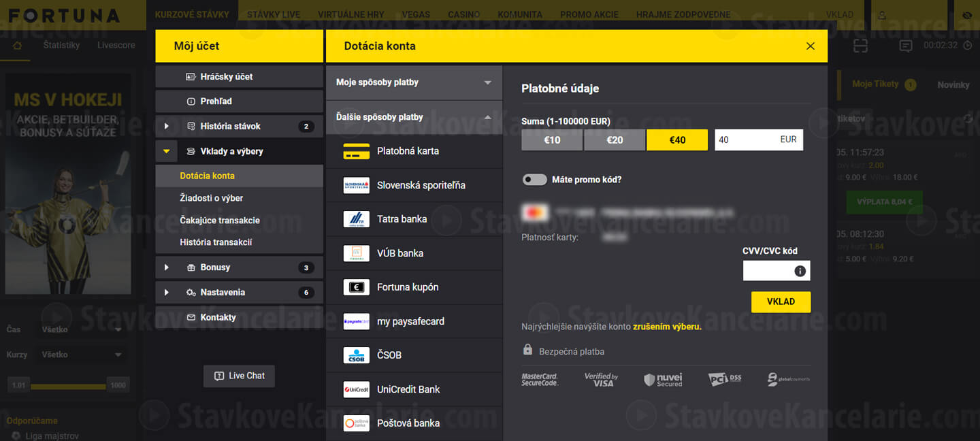Select the €20 amount button
The height and width of the screenshot is (441, 980).
pos(615,140)
